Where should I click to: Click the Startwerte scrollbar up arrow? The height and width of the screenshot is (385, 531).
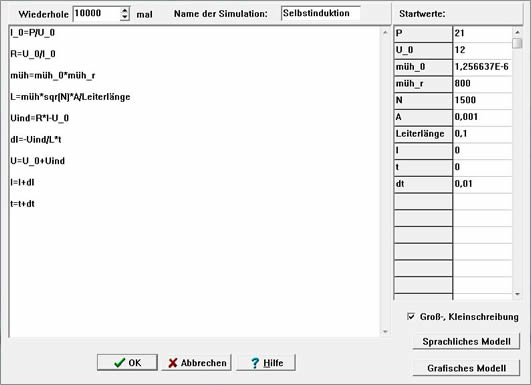coord(517,32)
